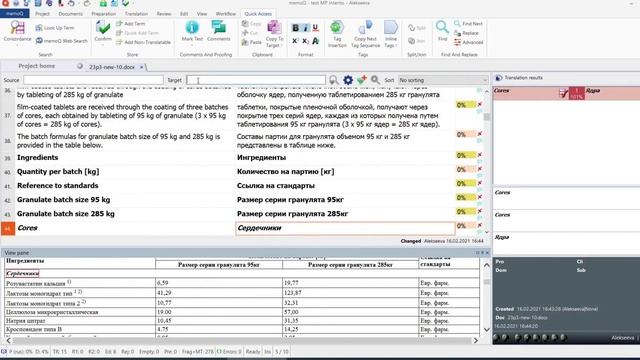This screenshot has width=640, height=360.
Task: Open the memoQ application menu
Action: tap(15, 13)
